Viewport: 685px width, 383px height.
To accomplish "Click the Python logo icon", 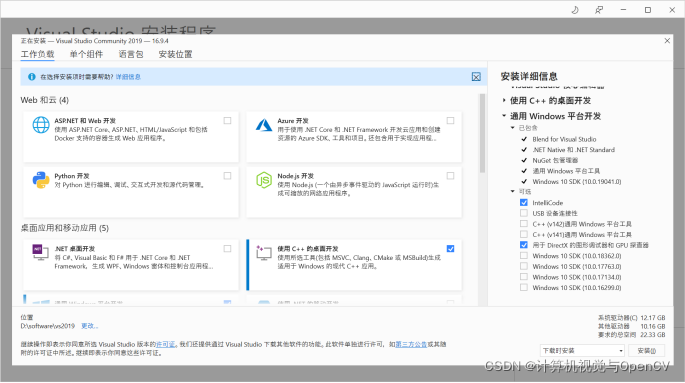I will [41, 180].
